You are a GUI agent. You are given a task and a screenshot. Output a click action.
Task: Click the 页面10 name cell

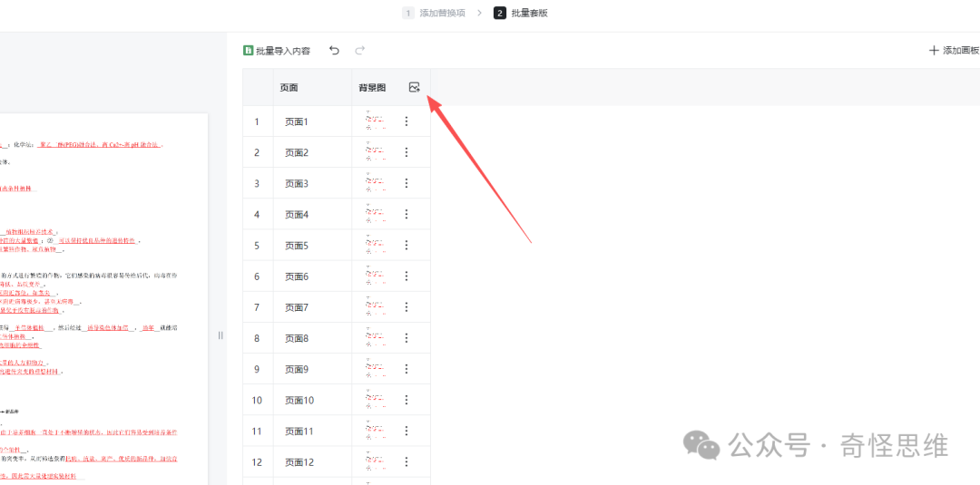point(312,400)
